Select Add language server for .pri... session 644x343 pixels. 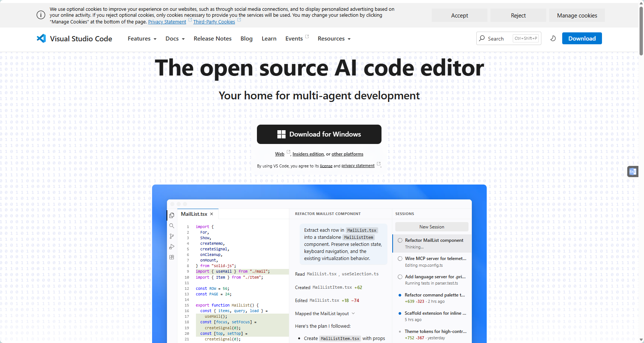click(432, 280)
